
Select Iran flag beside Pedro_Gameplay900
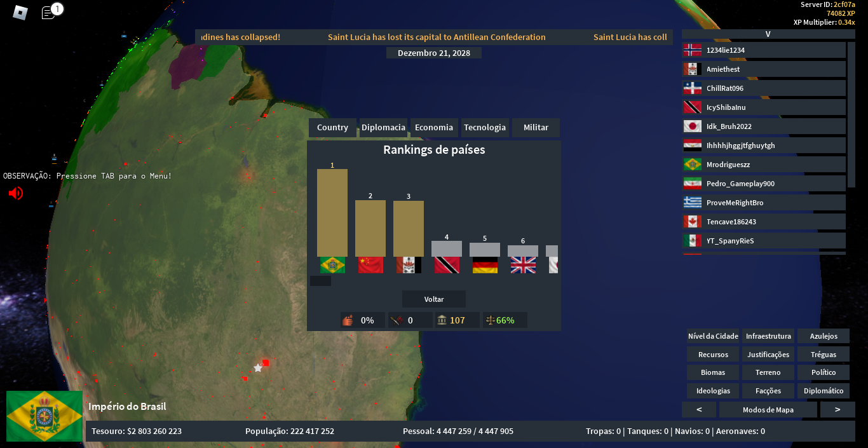point(692,184)
